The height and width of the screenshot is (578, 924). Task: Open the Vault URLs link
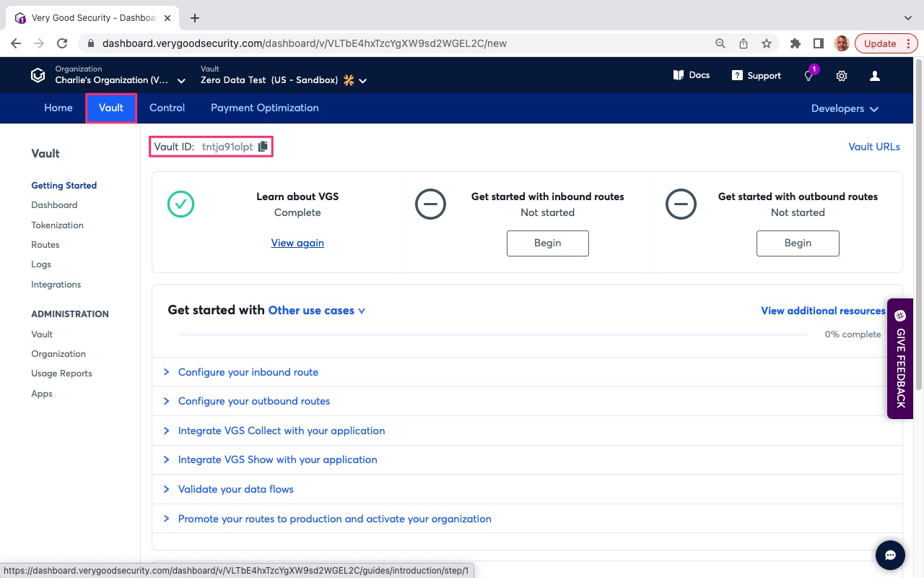[874, 147]
